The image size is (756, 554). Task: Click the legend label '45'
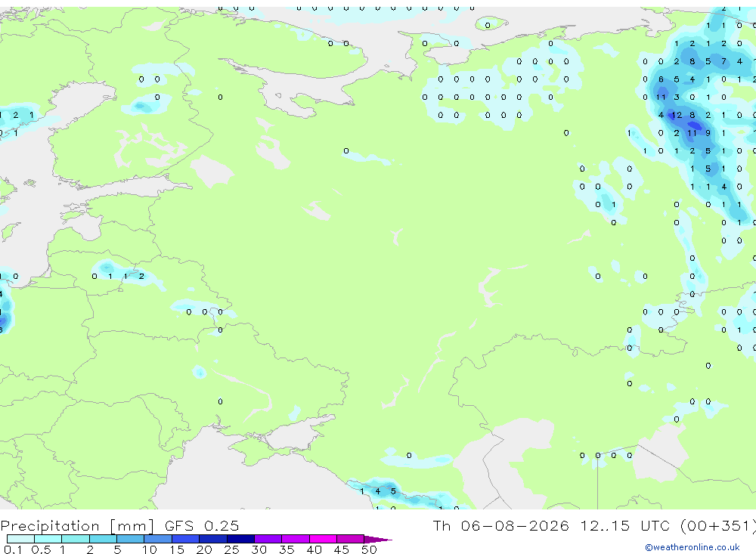342,549
